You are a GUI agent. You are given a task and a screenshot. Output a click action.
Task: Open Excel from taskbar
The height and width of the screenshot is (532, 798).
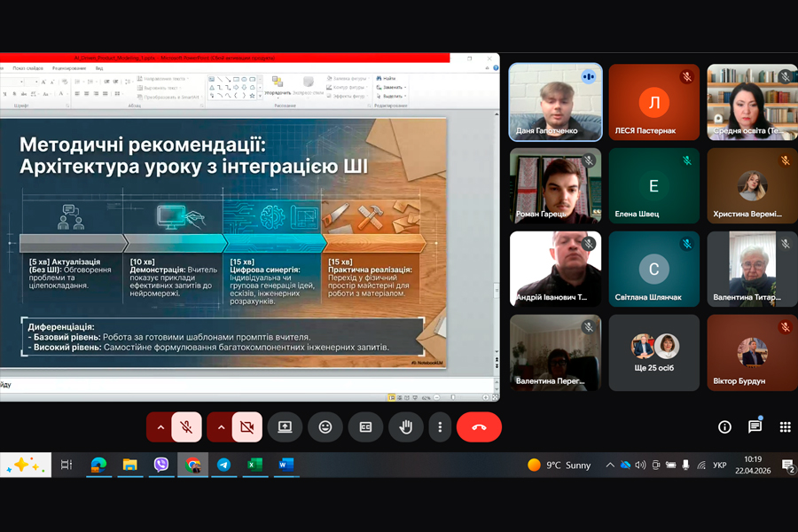point(254,465)
